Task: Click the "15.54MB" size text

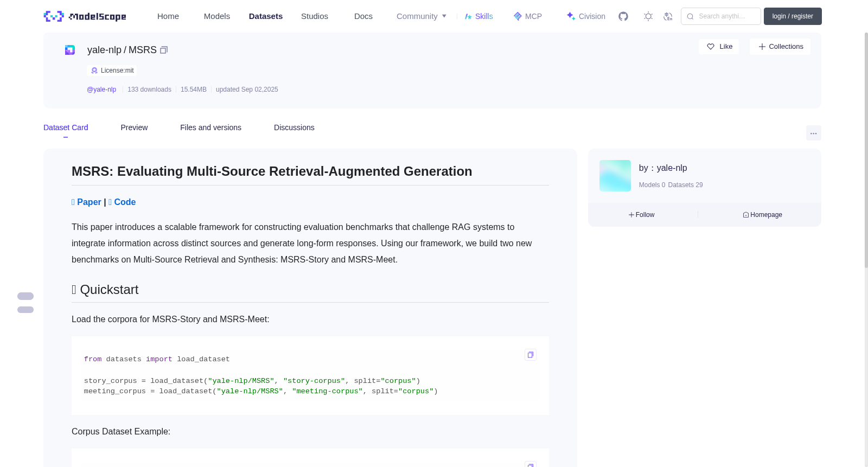Action: [194, 89]
